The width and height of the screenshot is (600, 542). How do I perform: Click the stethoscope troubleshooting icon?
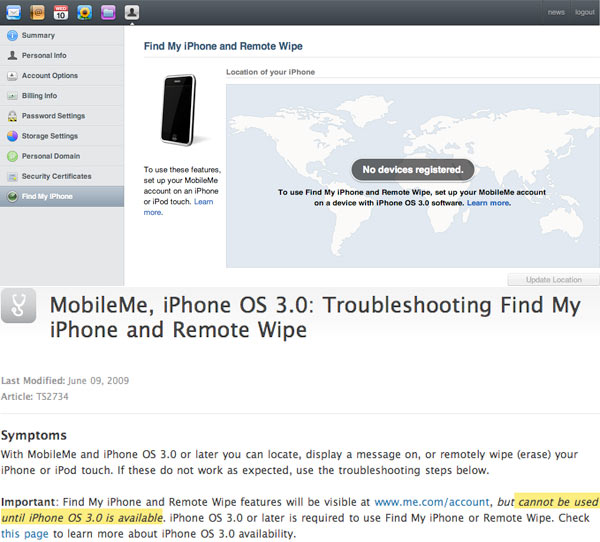(20, 308)
